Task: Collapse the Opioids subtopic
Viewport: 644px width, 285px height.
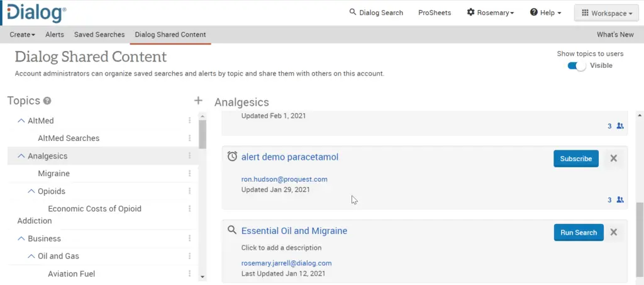Action: click(x=31, y=191)
